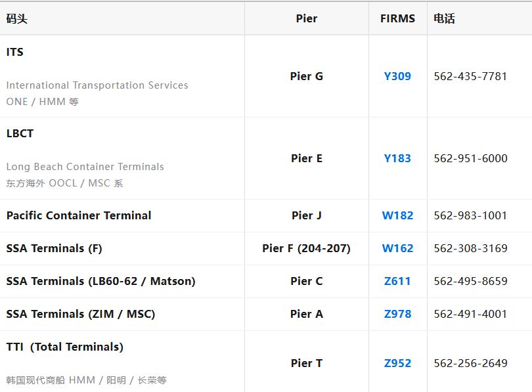Select the 韩国现代商船 HMM / 阳明 note
The width and height of the screenshot is (532, 392).
click(x=87, y=380)
